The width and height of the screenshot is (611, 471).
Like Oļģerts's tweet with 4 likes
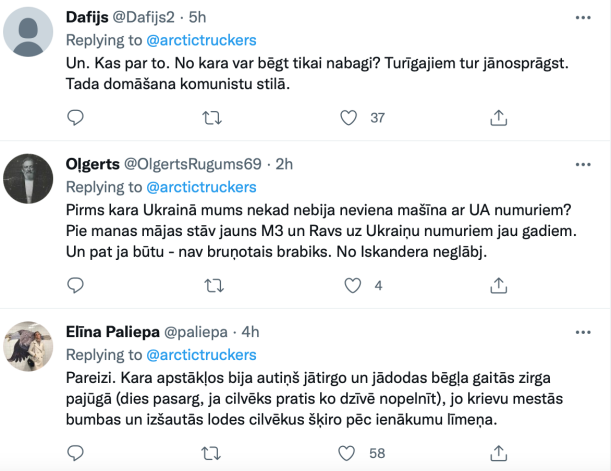coord(349,285)
